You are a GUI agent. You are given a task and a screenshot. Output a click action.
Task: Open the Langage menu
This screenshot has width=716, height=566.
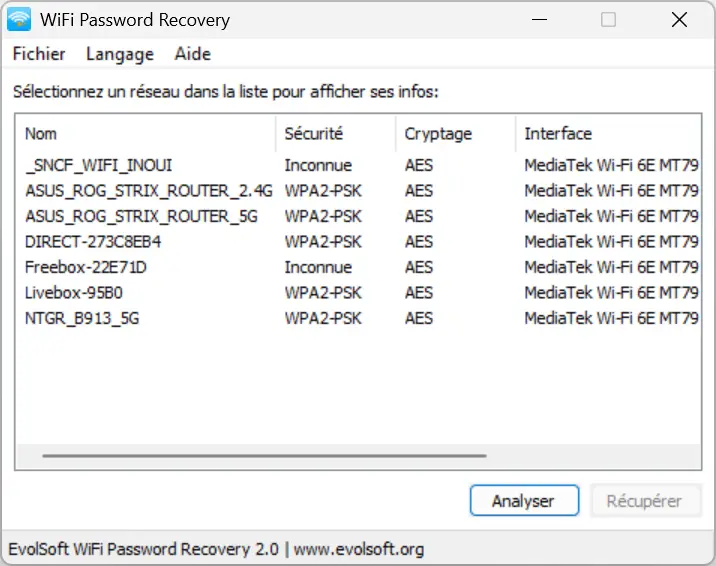point(120,54)
